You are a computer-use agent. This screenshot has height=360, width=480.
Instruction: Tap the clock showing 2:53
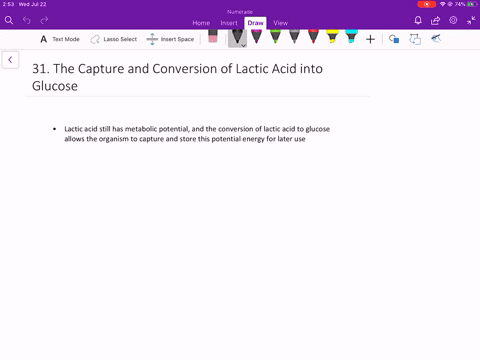8,4
